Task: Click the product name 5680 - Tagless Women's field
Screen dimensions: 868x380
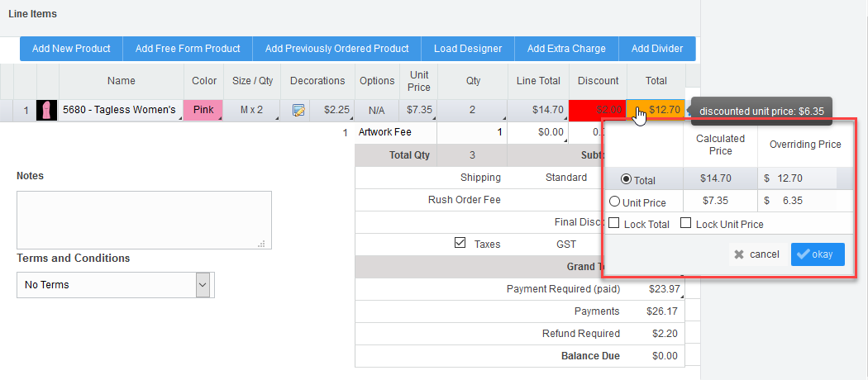Action: pyautogui.click(x=122, y=110)
